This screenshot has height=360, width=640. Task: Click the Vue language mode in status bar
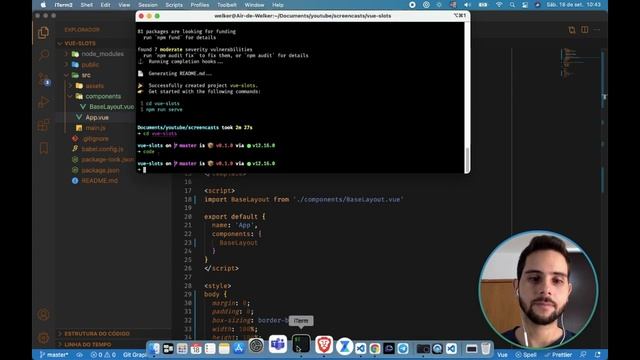[502, 355]
